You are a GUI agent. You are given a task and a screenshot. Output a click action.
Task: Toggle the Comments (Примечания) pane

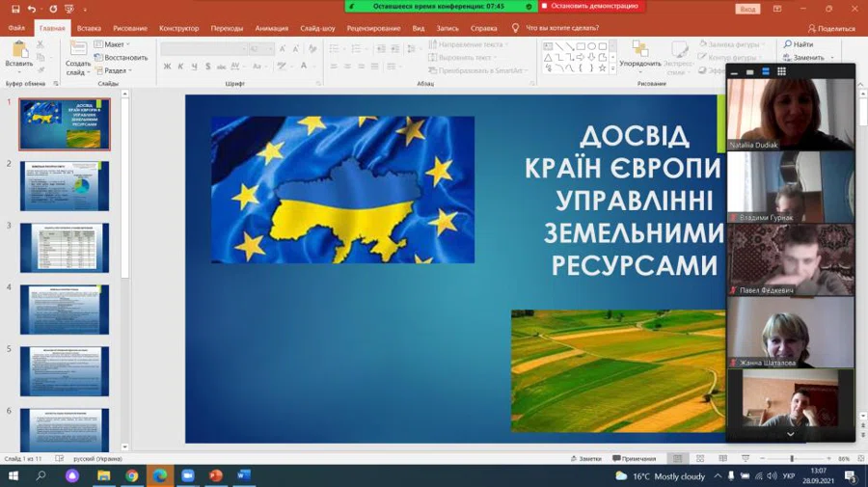(634, 459)
